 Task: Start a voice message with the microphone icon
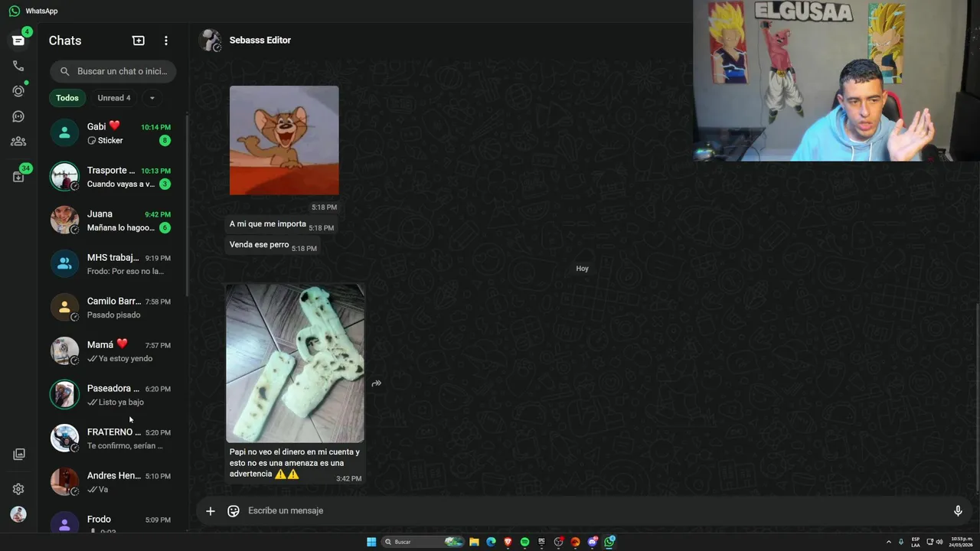958,511
